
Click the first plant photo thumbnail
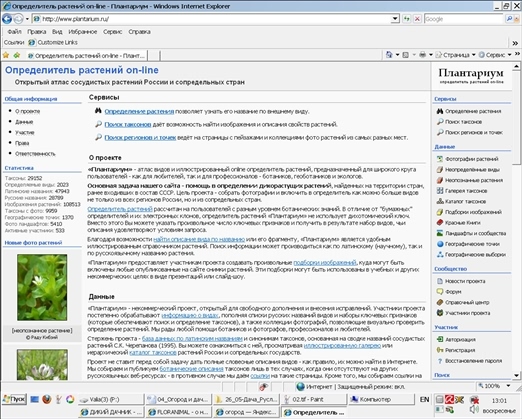(42, 287)
